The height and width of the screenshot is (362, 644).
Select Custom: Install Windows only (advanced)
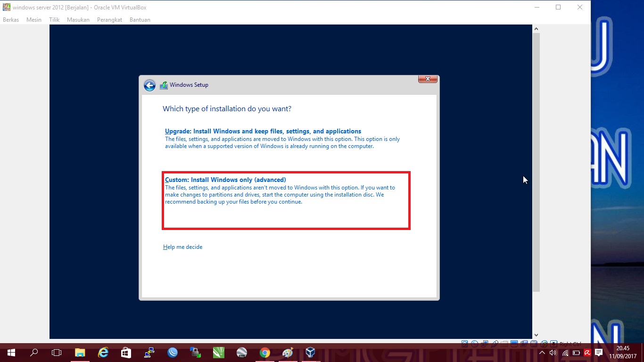(x=286, y=200)
